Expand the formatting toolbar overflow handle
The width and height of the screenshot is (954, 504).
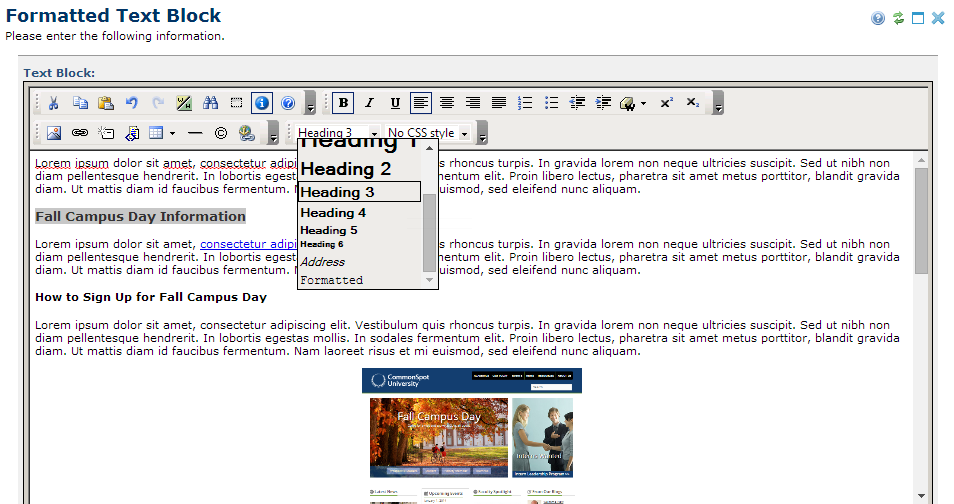[x=718, y=103]
